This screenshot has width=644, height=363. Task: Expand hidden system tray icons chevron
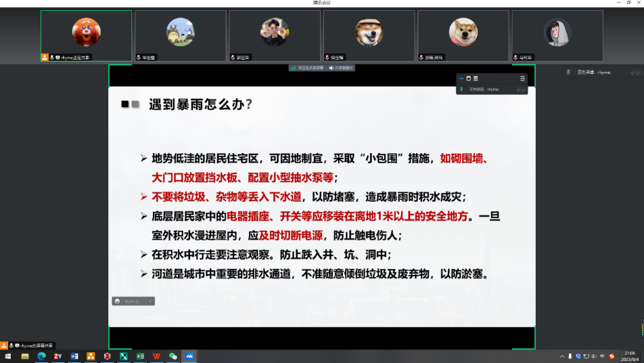[x=562, y=356]
